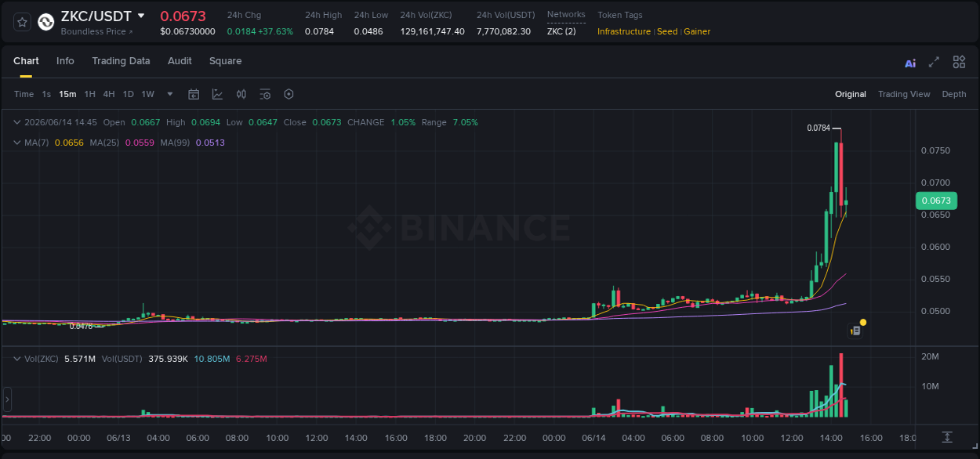Click the 06/13 date axis label
This screenshot has width=980, height=459.
click(118, 438)
